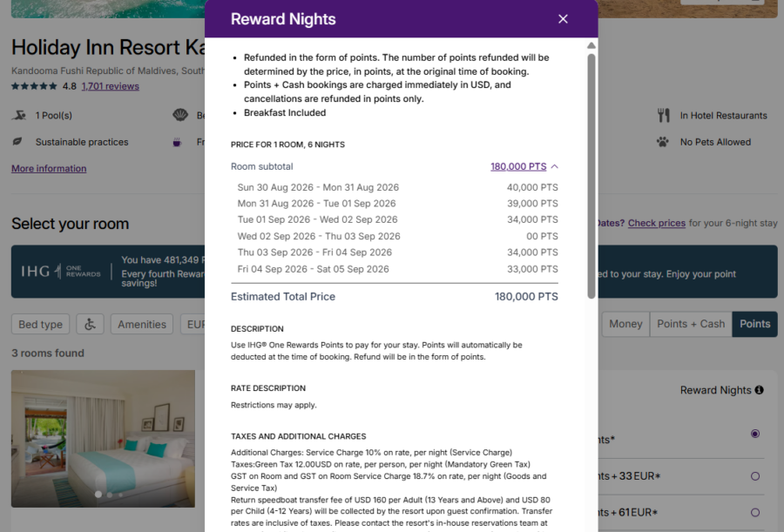Click the Check prices link

(657, 223)
